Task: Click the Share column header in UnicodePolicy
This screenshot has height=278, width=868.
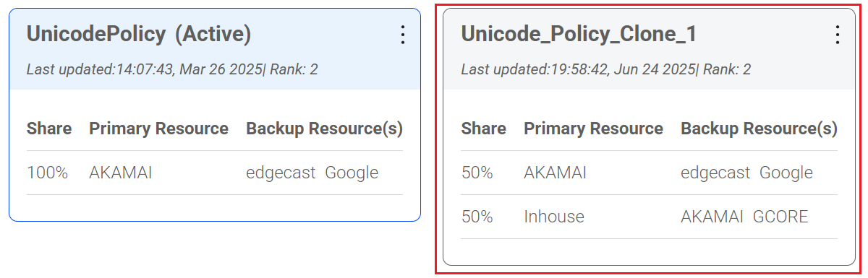Action: tap(49, 129)
